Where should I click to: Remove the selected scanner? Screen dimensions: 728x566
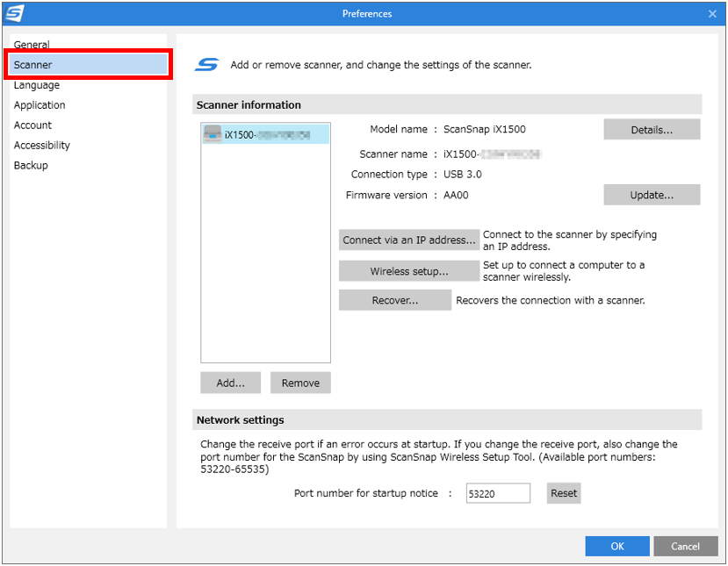coord(300,383)
